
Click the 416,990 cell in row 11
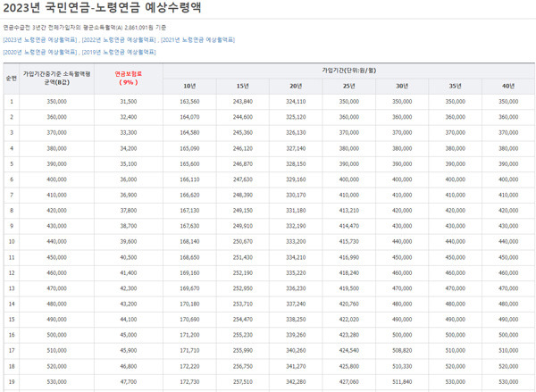pyautogui.click(x=349, y=257)
